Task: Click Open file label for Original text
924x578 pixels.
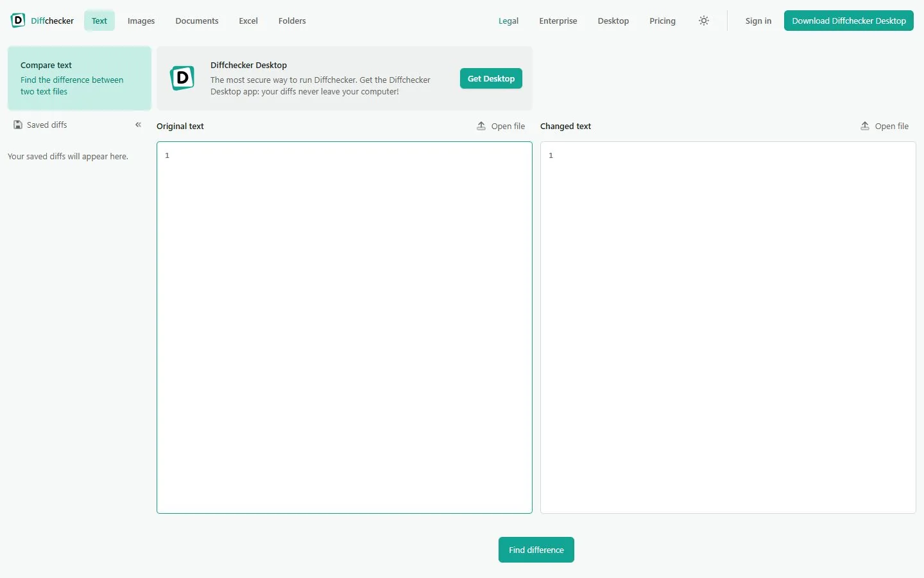Action: coord(508,126)
